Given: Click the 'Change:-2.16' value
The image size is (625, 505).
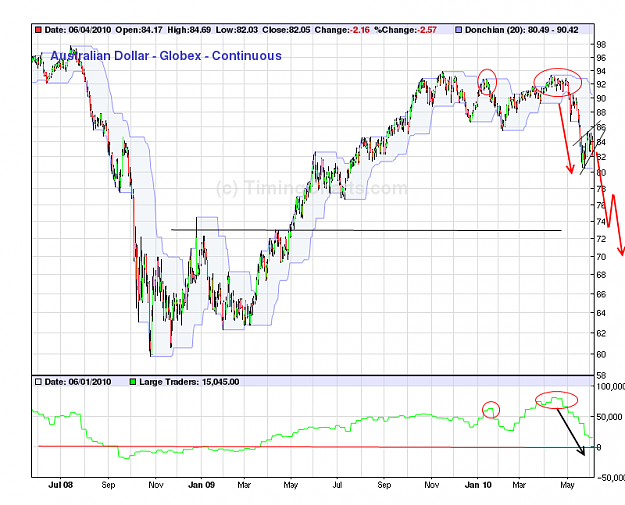Looking at the screenshot, I should click(342, 30).
